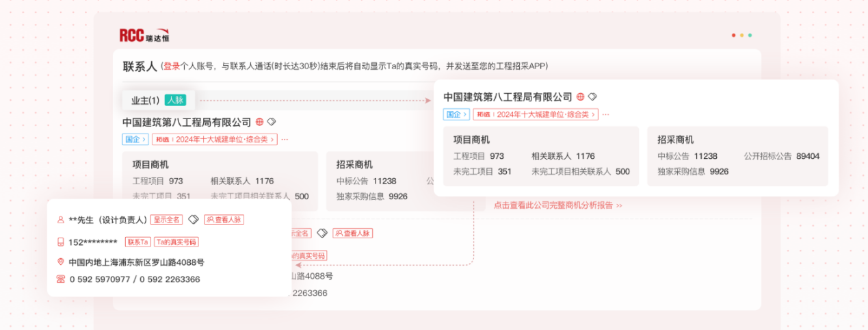Click the address 中国内地上海浦东新区罗山路4088号
Viewport: 868px width, 330px height.
(136, 262)
